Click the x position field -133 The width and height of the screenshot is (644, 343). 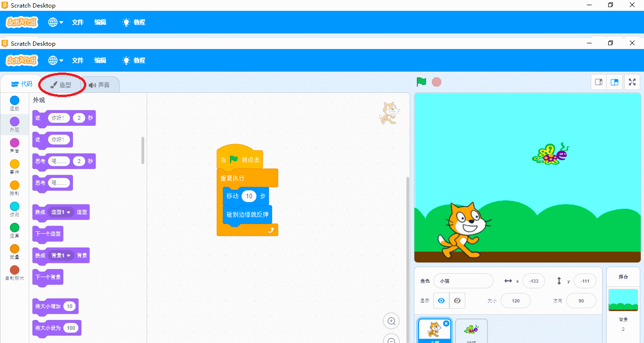534,281
